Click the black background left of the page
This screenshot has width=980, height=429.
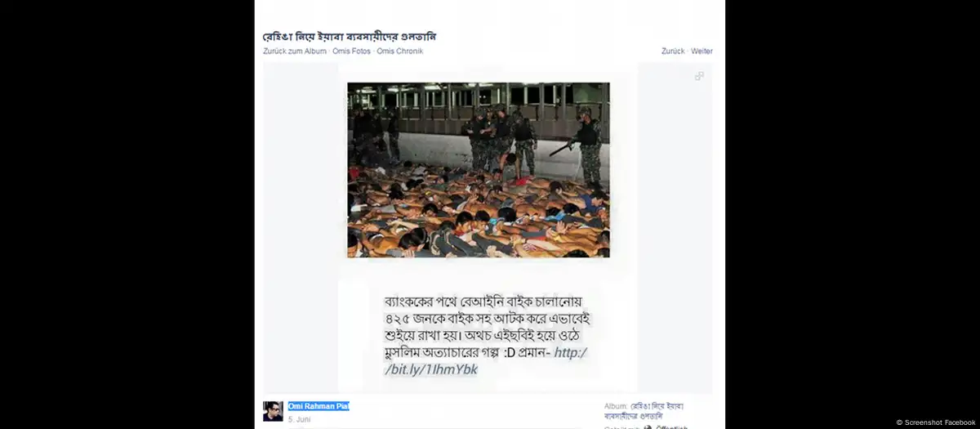click(127, 214)
